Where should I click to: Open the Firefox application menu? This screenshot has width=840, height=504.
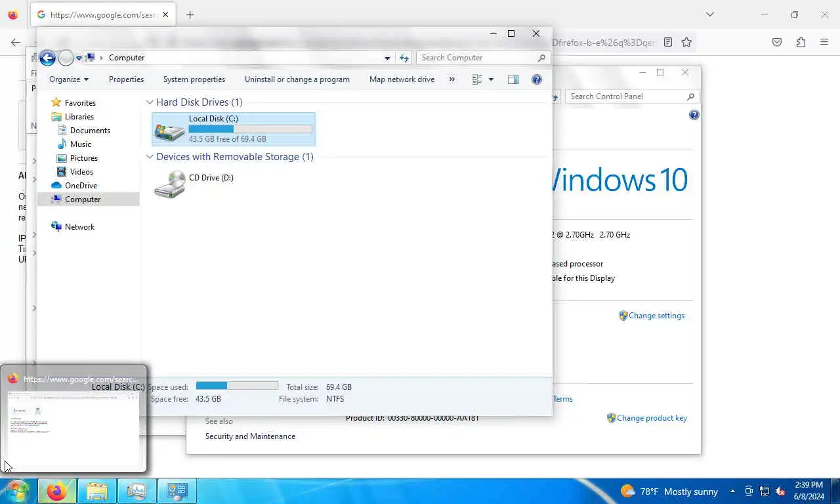(824, 42)
